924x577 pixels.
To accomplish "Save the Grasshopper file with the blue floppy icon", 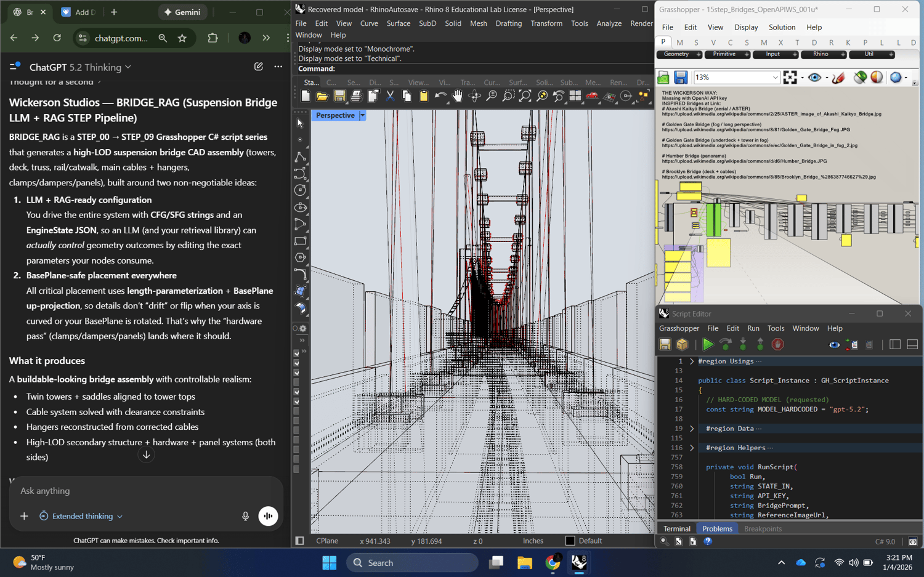I will click(x=680, y=78).
